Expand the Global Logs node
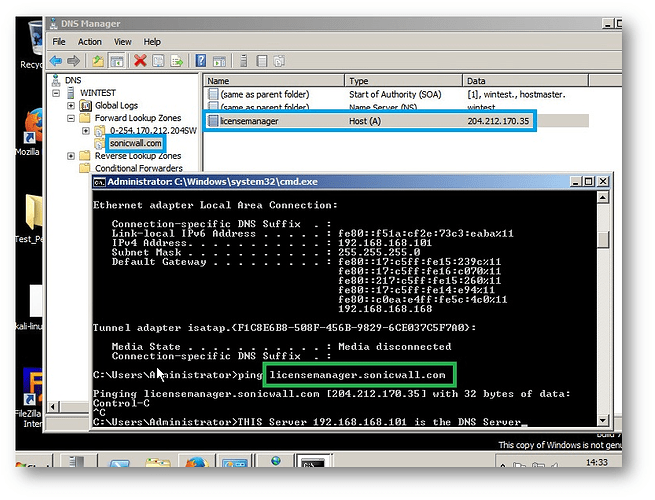Viewport: 655px width, 500px height. (70, 105)
